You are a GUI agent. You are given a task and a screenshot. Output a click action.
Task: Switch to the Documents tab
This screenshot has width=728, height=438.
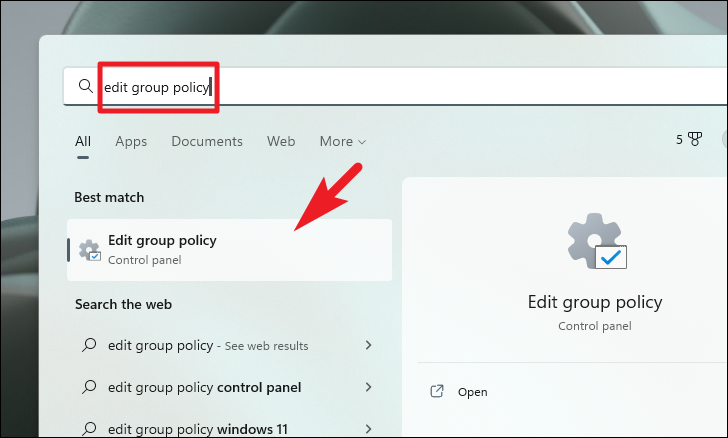pyautogui.click(x=207, y=141)
